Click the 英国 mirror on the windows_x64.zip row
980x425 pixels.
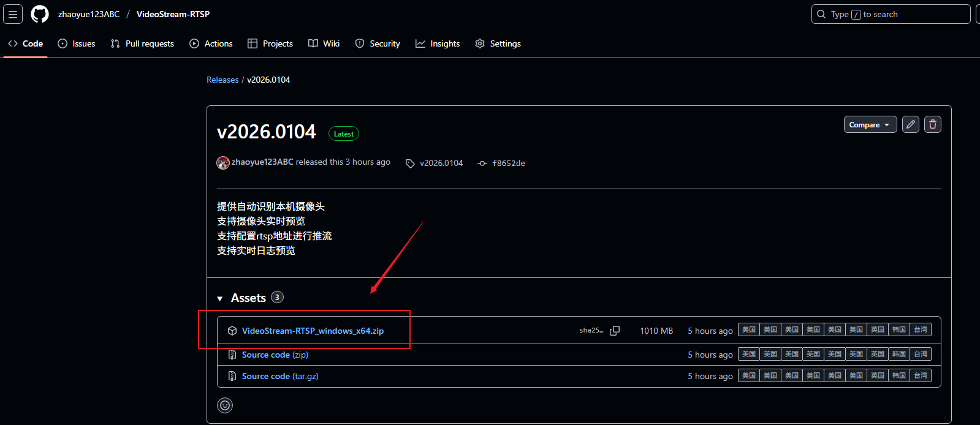tap(878, 329)
